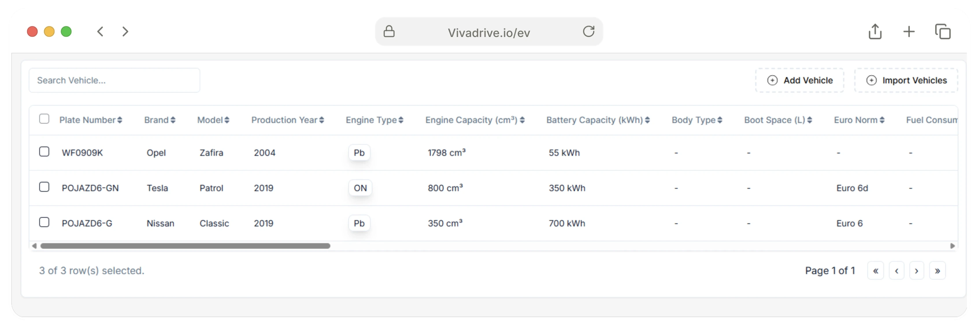Screen dimensions: 980x326
Task: Click the Tesla brand cell
Action: [157, 188]
